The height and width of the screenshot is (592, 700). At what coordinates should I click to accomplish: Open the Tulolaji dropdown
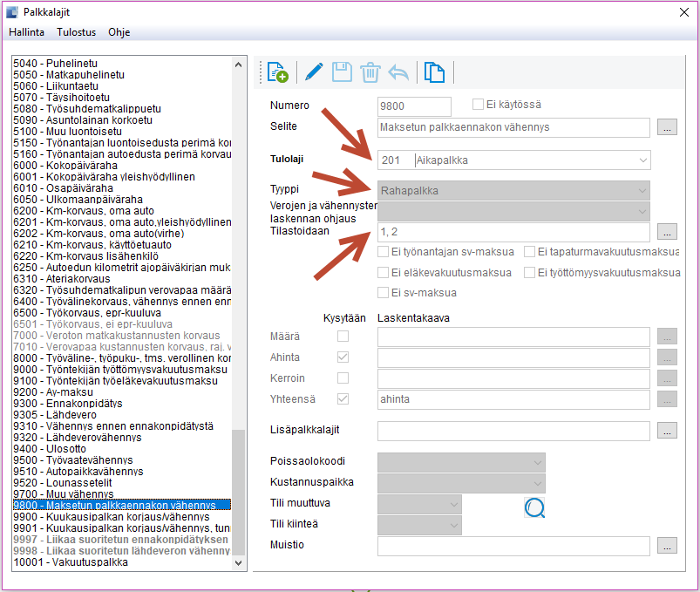tap(642, 160)
